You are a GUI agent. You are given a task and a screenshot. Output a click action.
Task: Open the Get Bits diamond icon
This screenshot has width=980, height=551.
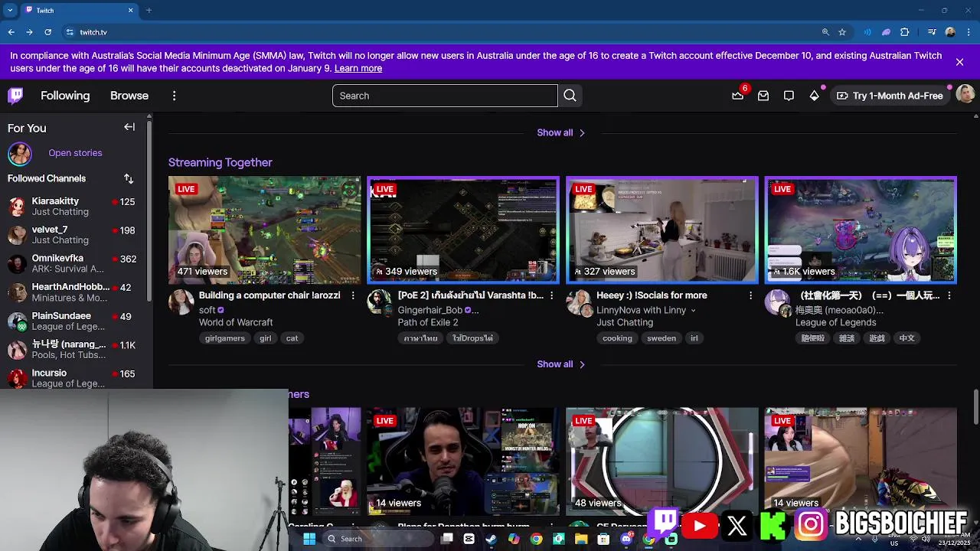click(x=814, y=96)
